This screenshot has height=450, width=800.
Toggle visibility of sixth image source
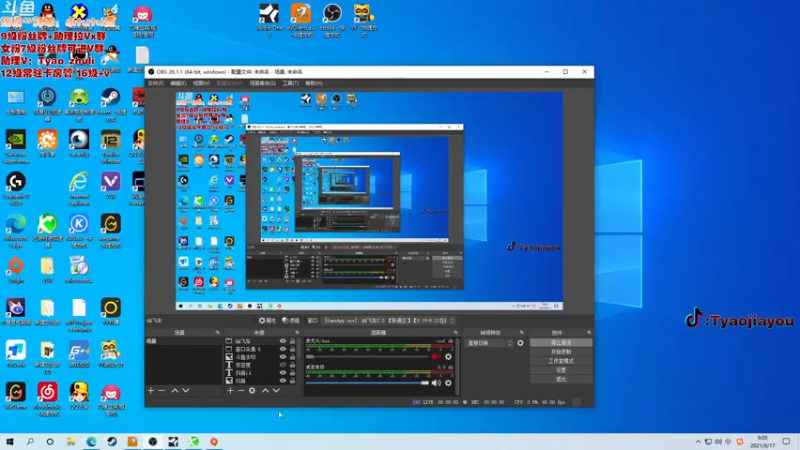point(283,381)
